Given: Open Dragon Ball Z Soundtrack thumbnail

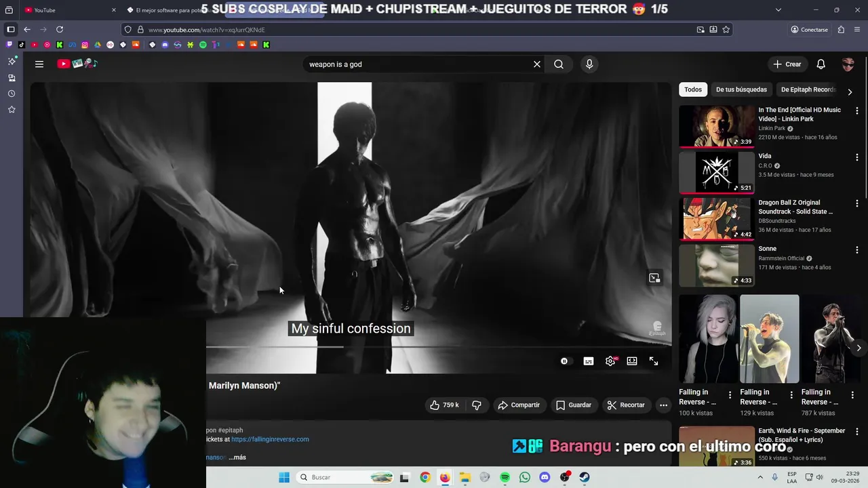Looking at the screenshot, I should (x=717, y=218).
